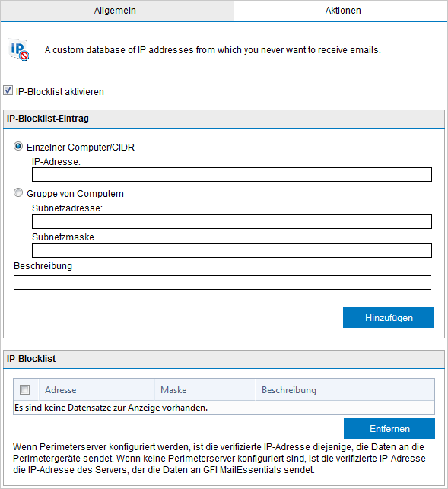Click the Entfernen button

(389, 428)
